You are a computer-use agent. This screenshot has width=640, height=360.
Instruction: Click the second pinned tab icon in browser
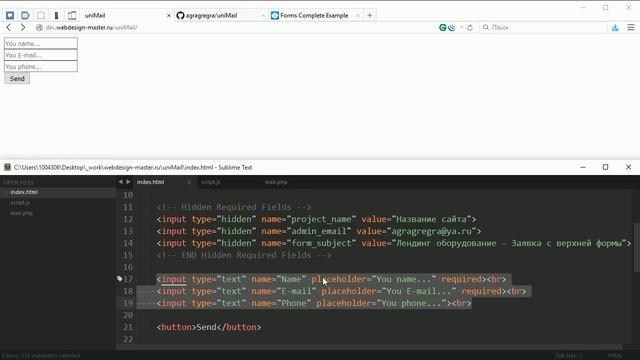point(25,16)
